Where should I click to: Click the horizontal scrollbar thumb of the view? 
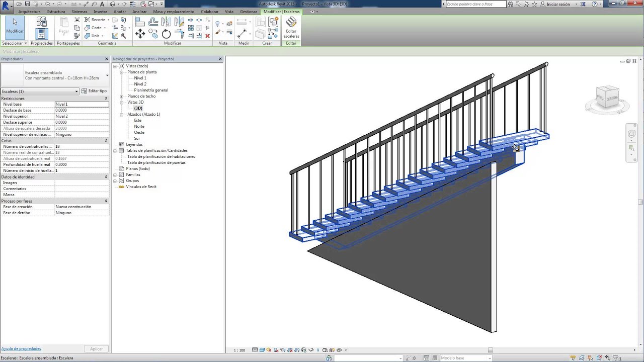coord(490,350)
